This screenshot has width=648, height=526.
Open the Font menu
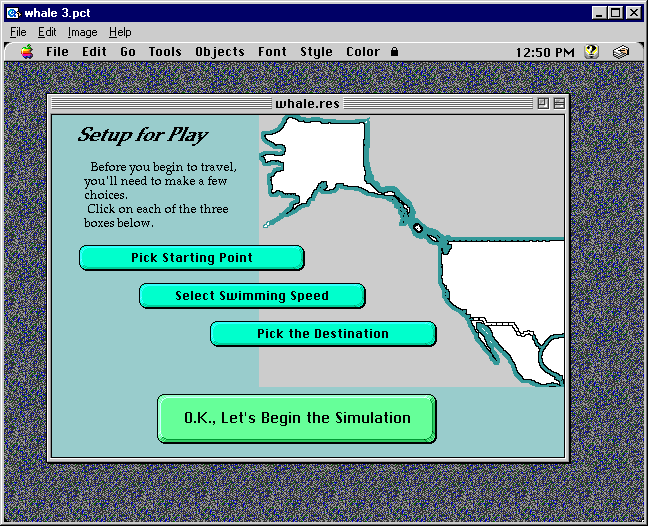(x=272, y=52)
